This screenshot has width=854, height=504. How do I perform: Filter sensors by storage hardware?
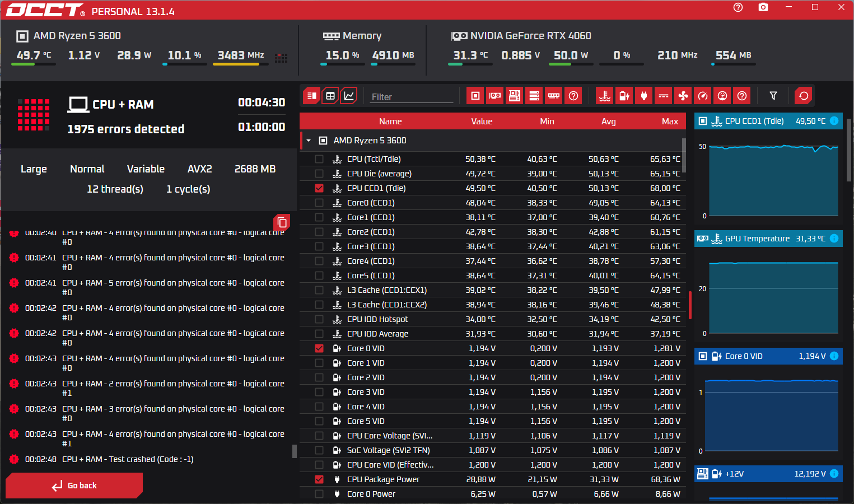point(534,96)
